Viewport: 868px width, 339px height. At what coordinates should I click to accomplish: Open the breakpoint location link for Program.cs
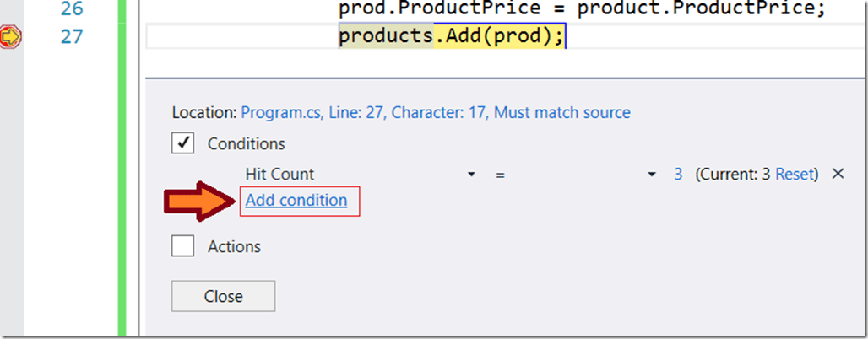tap(435, 112)
